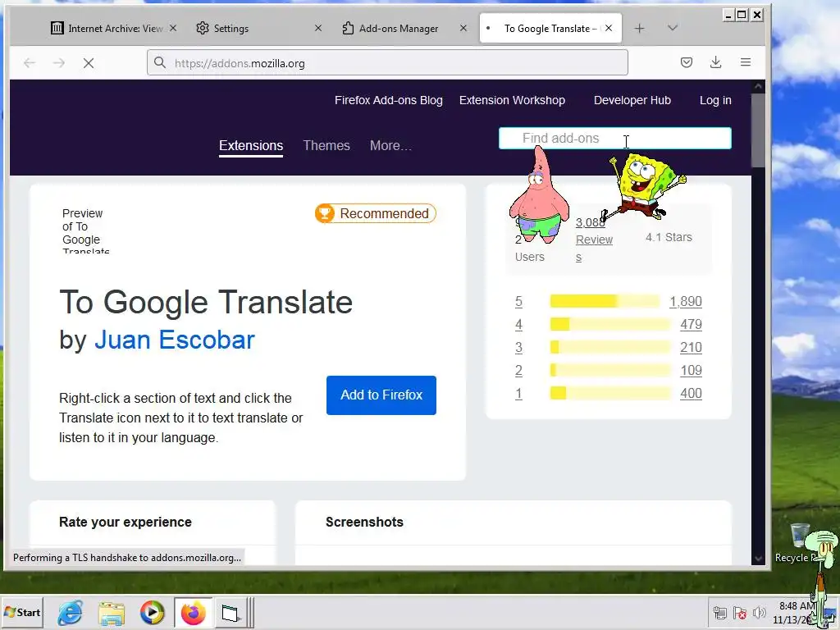
Task: Filter reviews by 2 star rating
Action: (x=518, y=371)
